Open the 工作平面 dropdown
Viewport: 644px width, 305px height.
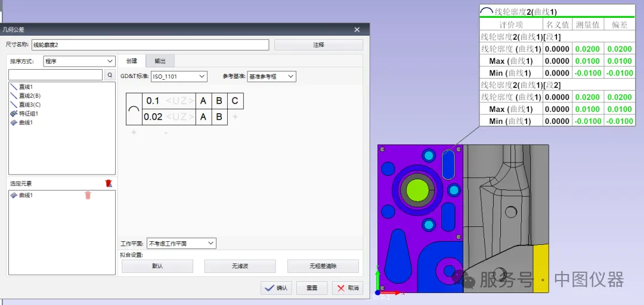(x=181, y=244)
